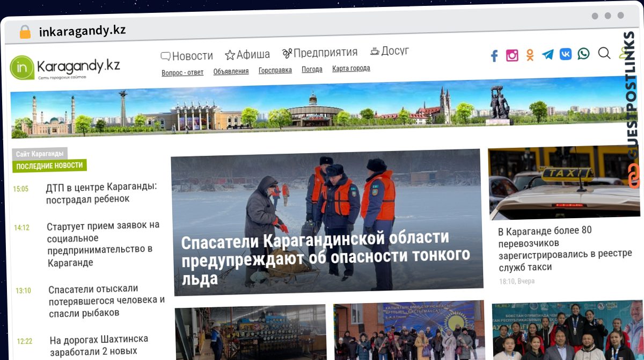Go to the Объявления link

click(x=231, y=71)
